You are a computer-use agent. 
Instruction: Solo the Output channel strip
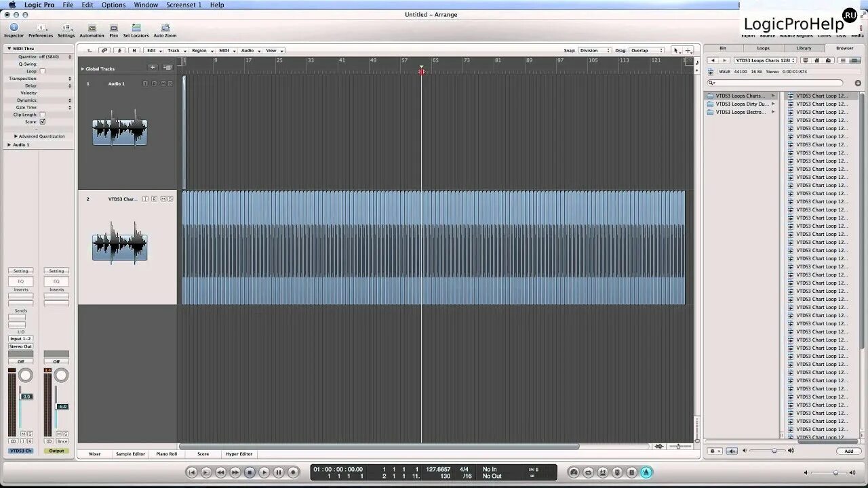(65, 433)
